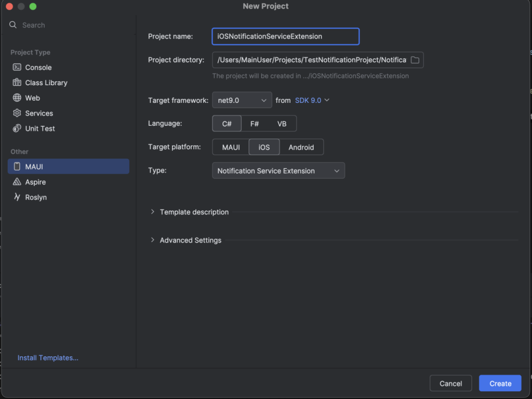Open the Target framework net9.0 dropdown
Screen dimensions: 532x399
(242, 100)
